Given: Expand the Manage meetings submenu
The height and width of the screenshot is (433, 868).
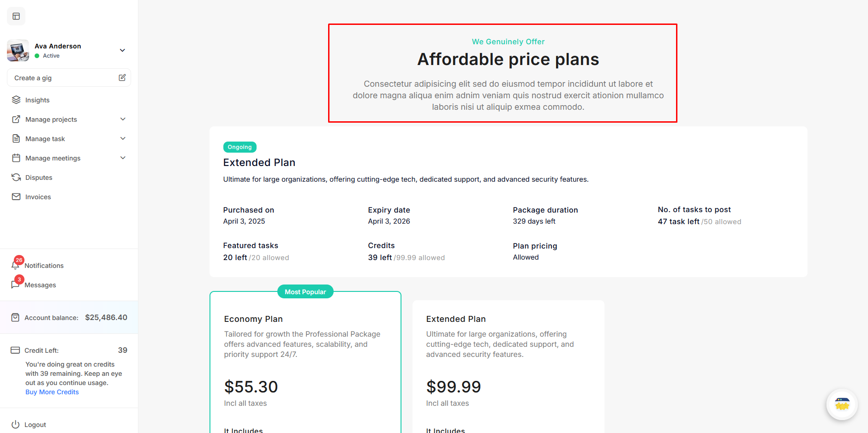Looking at the screenshot, I should tap(123, 158).
